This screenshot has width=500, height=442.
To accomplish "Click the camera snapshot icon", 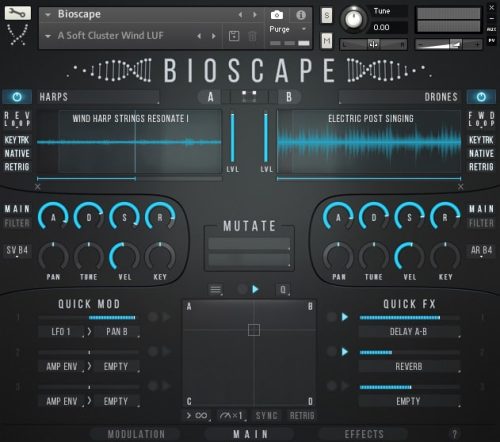I will pyautogui.click(x=277, y=15).
